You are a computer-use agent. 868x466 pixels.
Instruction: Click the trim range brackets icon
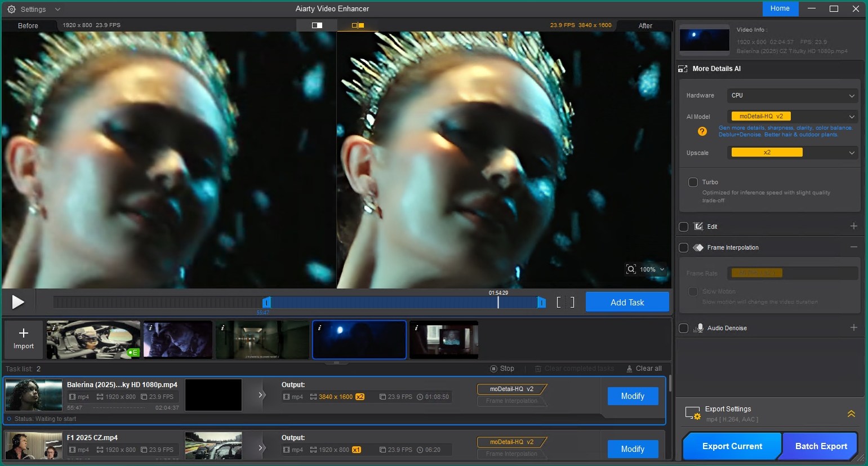point(565,303)
